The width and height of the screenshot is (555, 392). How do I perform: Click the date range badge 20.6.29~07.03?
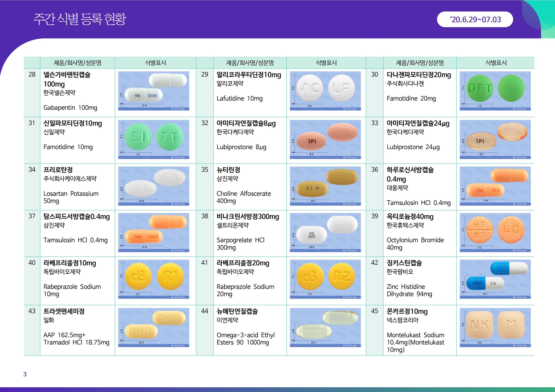coord(475,19)
